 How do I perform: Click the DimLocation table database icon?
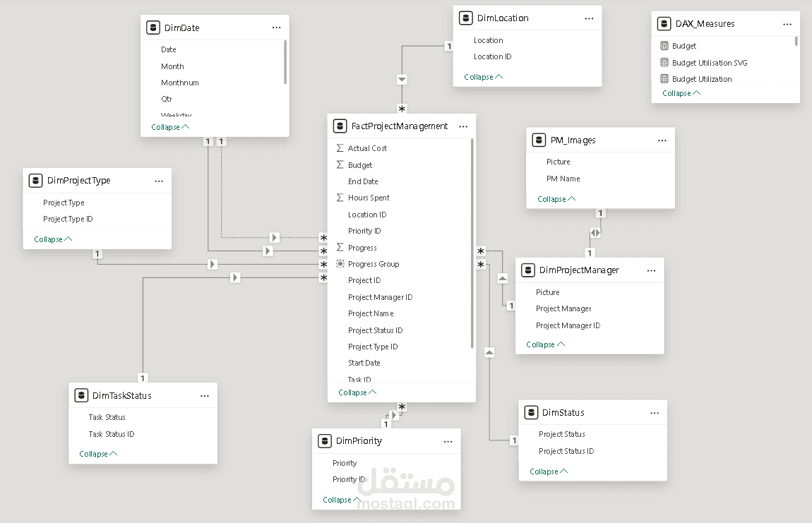pyautogui.click(x=465, y=18)
